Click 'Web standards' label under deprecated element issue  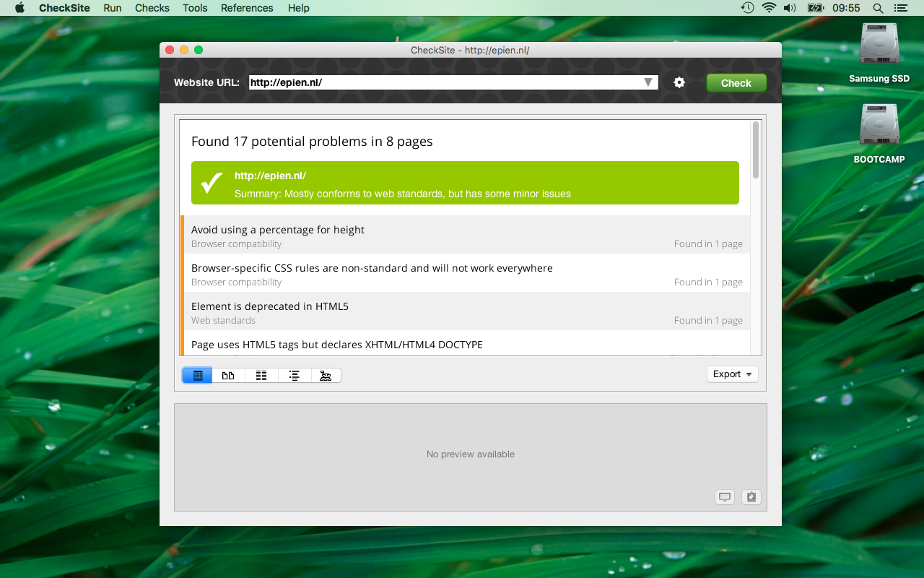(223, 321)
